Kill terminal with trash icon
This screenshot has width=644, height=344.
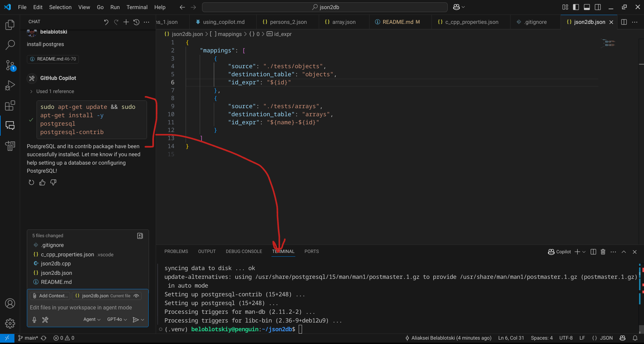[x=603, y=252]
